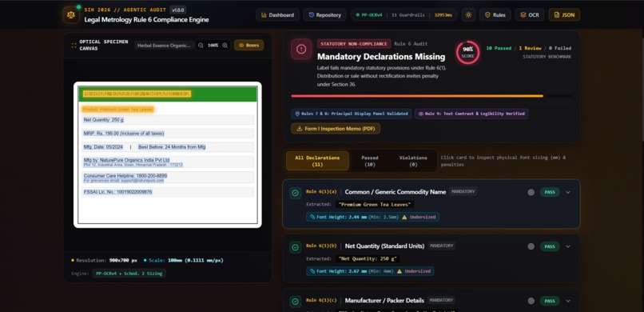
Task: Click PASS badge on Commodity Name card
Action: tap(550, 192)
